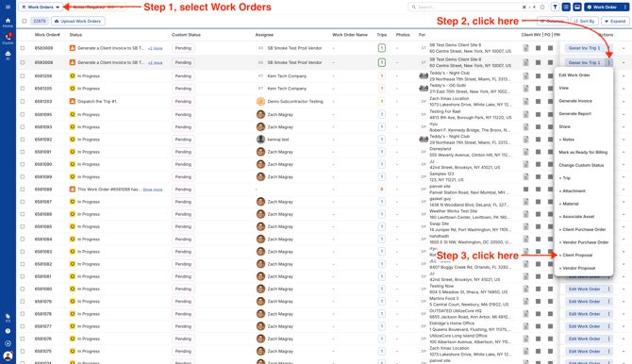Open Custom Status Pending dropdown on 6583009

183,48
